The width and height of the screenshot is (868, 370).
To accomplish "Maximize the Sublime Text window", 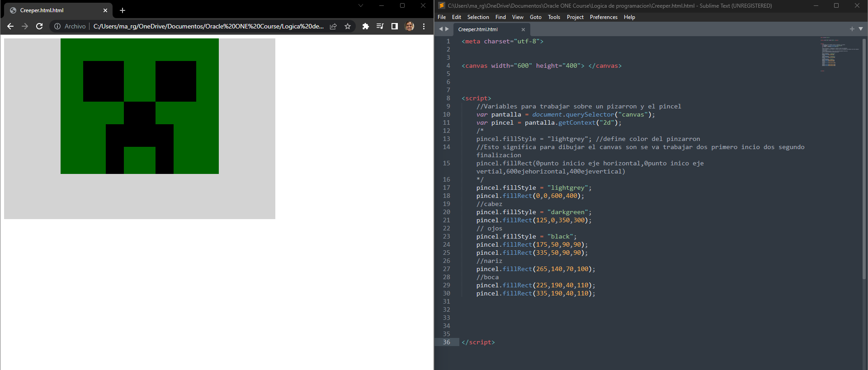I will [x=836, y=5].
